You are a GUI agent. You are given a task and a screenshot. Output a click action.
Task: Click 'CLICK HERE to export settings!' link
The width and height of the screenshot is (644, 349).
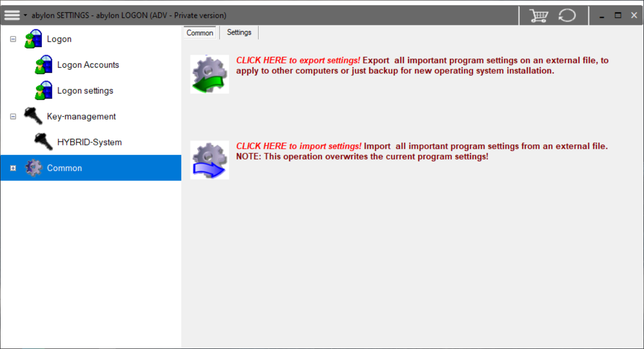[x=299, y=60]
